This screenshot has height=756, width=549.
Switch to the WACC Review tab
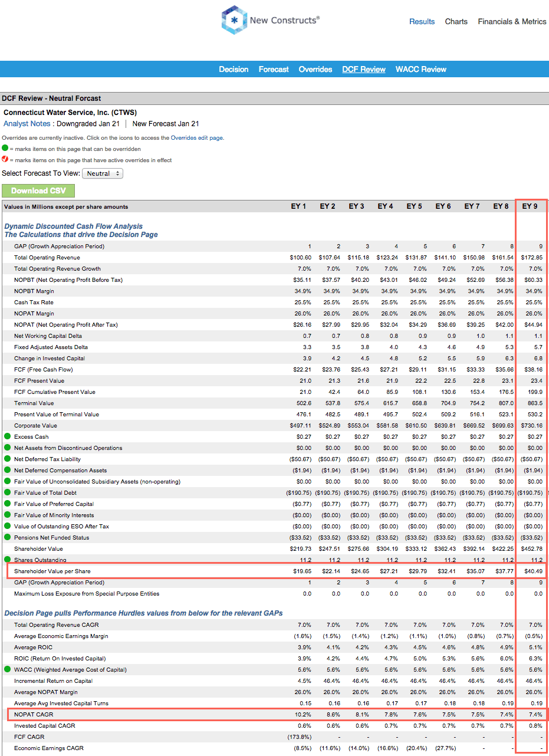(420, 68)
